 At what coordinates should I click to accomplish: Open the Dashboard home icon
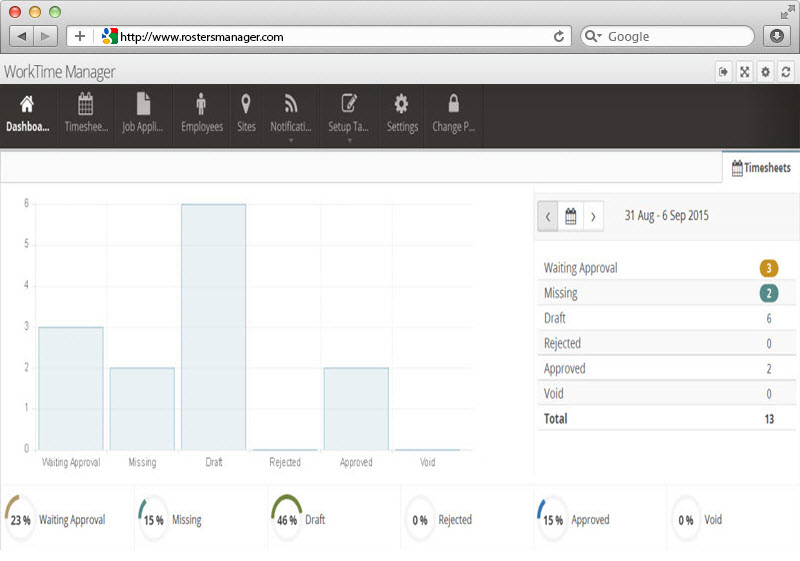click(27, 104)
